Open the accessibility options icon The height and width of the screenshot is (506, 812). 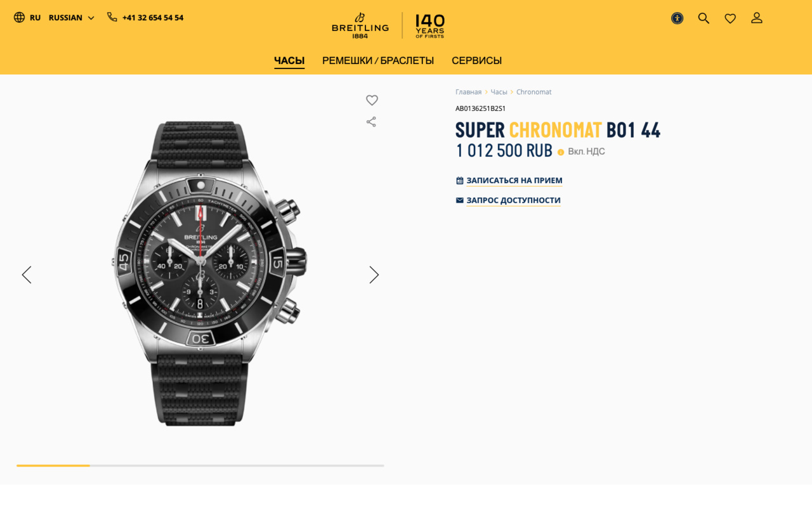point(677,18)
